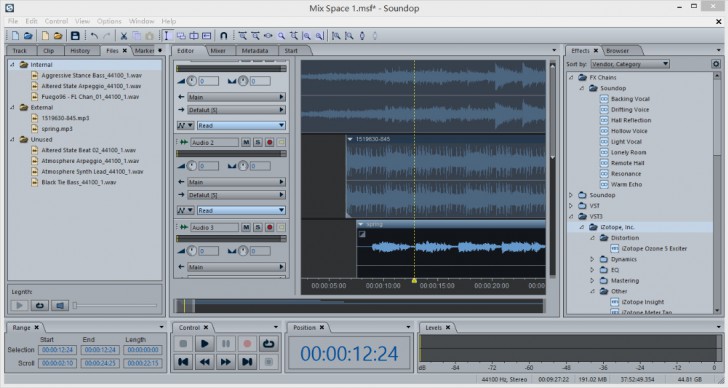Screen dimensions: 728x388
Task: Select Altered State Arpeggio_44100_1.wav file
Action: pyautogui.click(x=91, y=86)
